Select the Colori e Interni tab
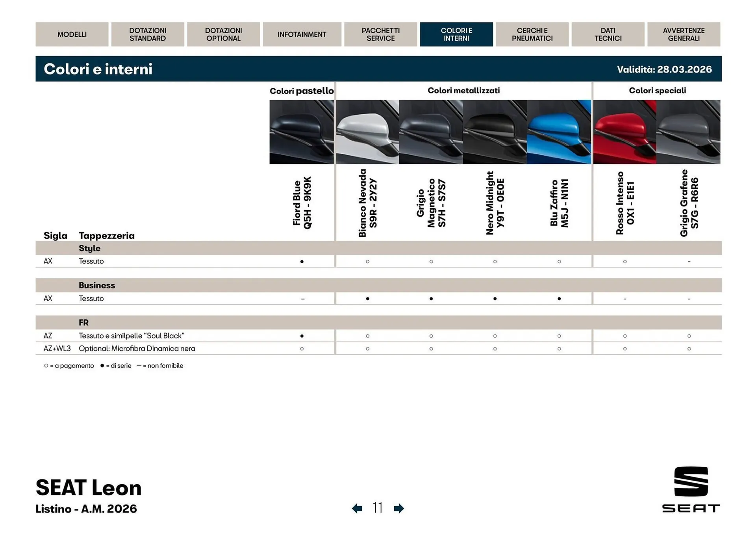 tap(456, 34)
